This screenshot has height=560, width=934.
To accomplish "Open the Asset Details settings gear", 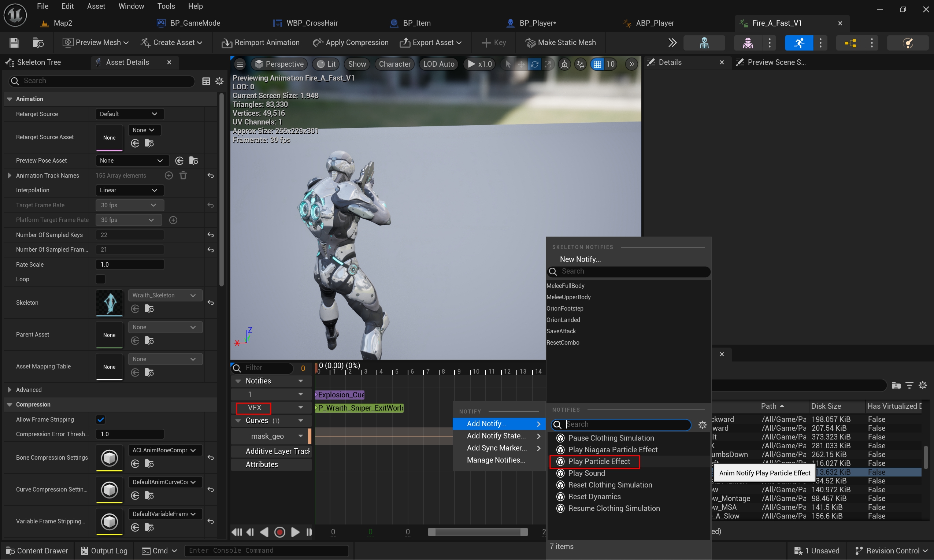I will pos(219,81).
